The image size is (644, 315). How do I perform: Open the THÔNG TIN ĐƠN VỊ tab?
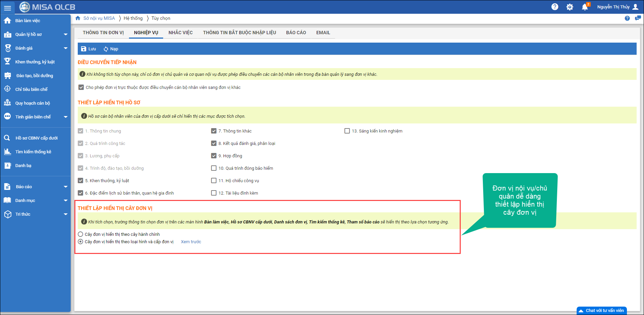[x=103, y=33]
